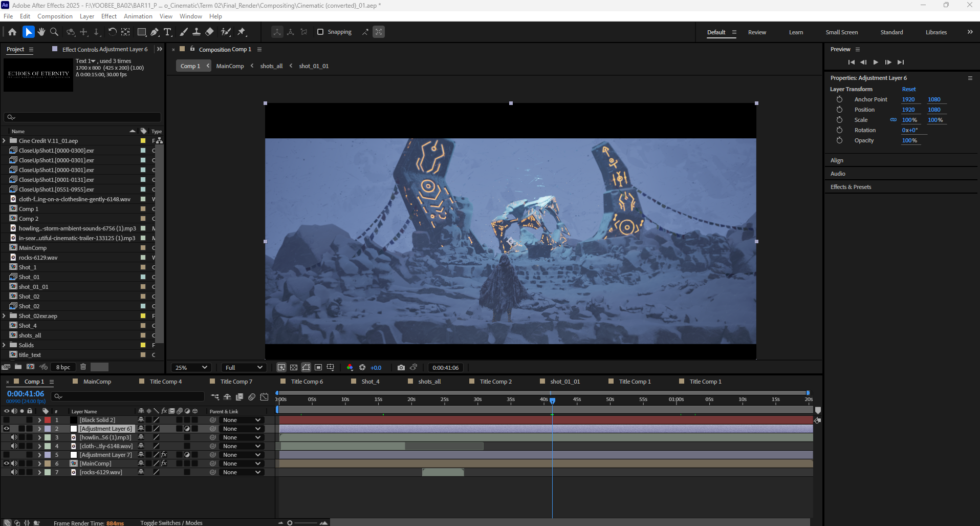Click the timeline Motion Blur enable icon

click(x=252, y=397)
